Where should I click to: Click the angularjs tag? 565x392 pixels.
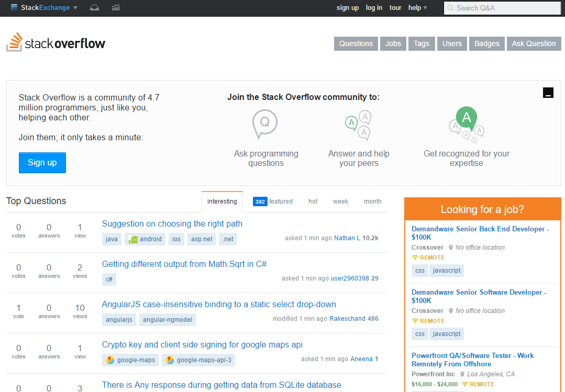coord(119,320)
